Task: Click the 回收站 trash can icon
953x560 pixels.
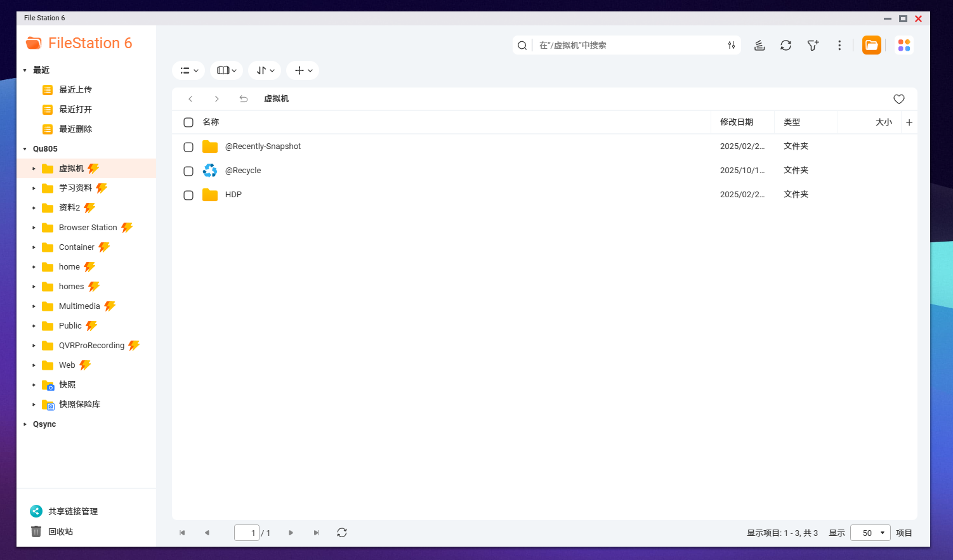Action: coord(36,531)
